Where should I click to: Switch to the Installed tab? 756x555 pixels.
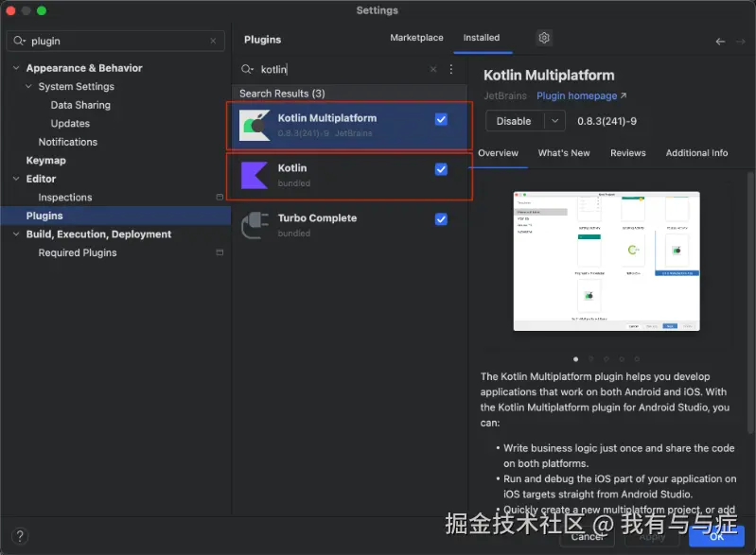(482, 38)
